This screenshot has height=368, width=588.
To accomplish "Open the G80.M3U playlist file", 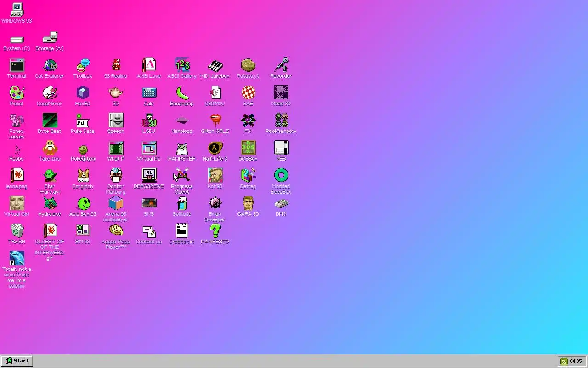I will pos(215,93).
